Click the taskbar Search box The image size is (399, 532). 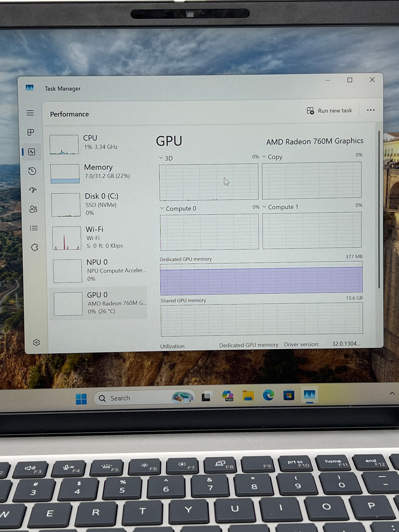click(144, 398)
